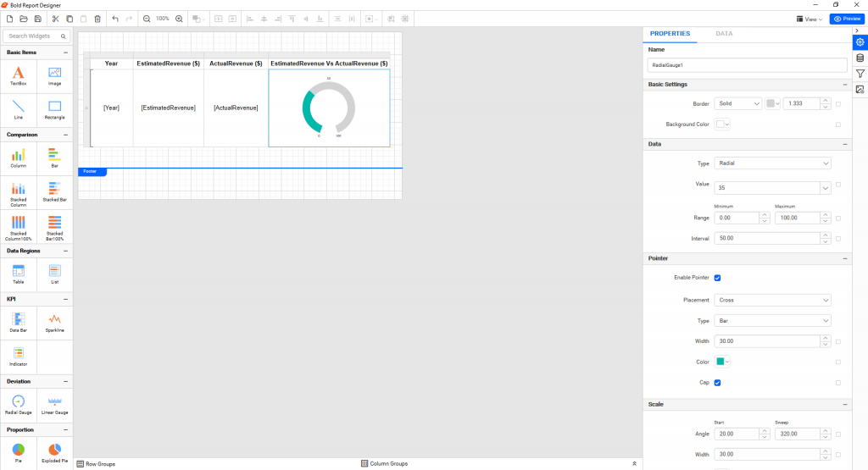The image size is (868, 470).
Task: Add the Sparkline widget
Action: click(x=54, y=323)
